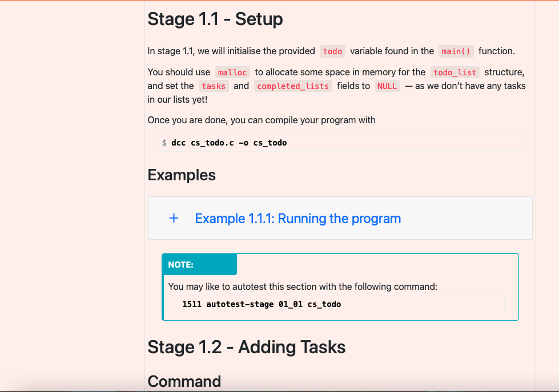Viewport: 559px width, 392px height.
Task: Select the "todo" inline code badge
Action: [332, 51]
